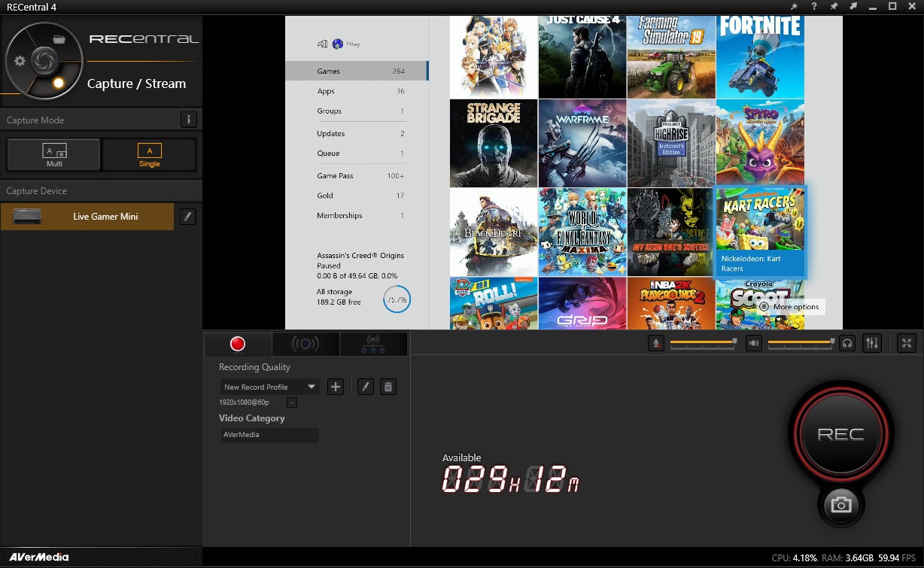Take a snapshot with the camera button
The image size is (924, 568).
(x=840, y=505)
